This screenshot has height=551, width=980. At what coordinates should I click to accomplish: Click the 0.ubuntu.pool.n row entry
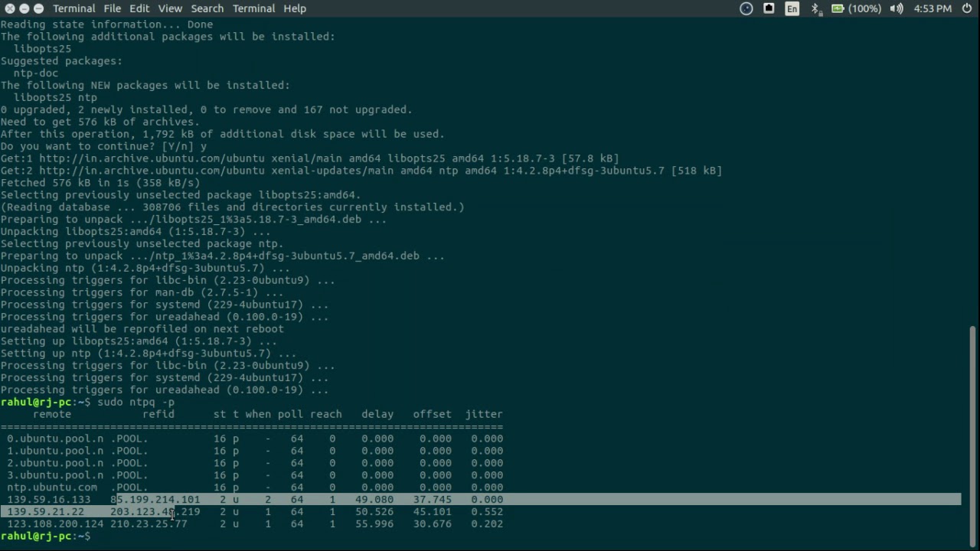point(55,439)
